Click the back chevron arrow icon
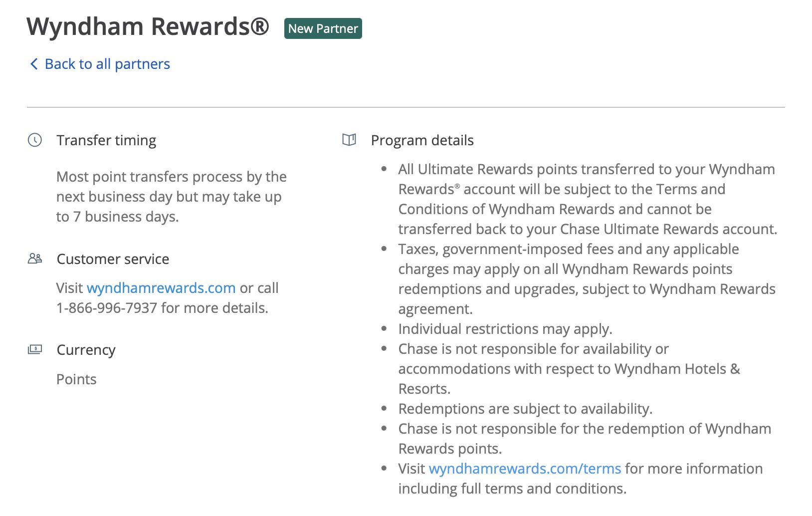812x516 pixels. 33,64
